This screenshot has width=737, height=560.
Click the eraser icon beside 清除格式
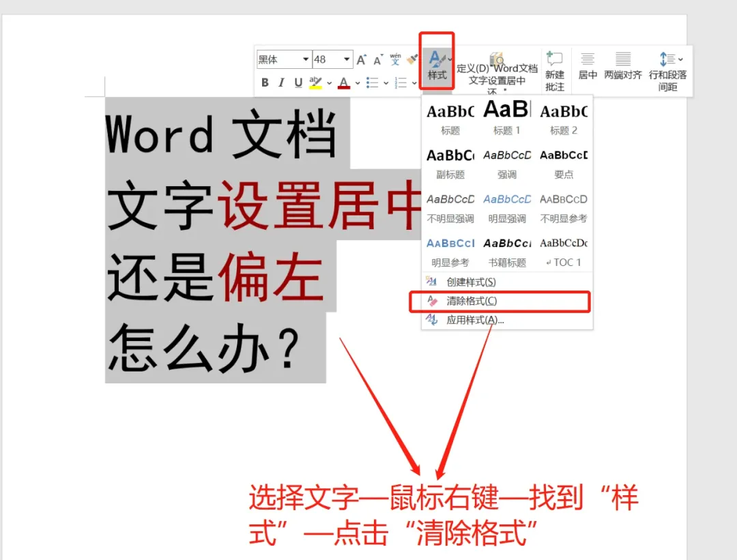(431, 301)
